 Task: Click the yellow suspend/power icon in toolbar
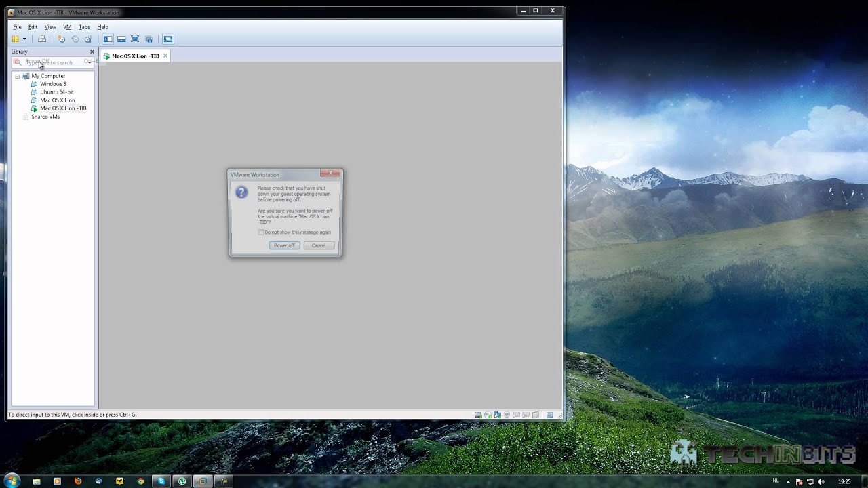[15, 39]
